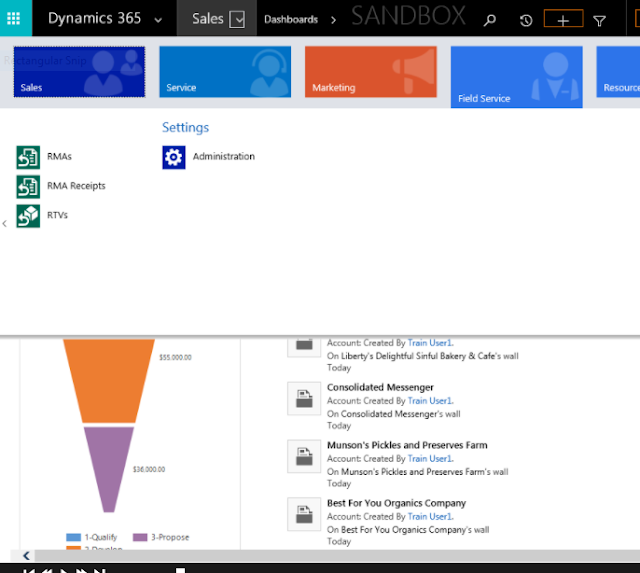This screenshot has height=573, width=640.
Task: Click Liberty's Delightful Sinful Bakery wall text
Action: click(x=422, y=356)
